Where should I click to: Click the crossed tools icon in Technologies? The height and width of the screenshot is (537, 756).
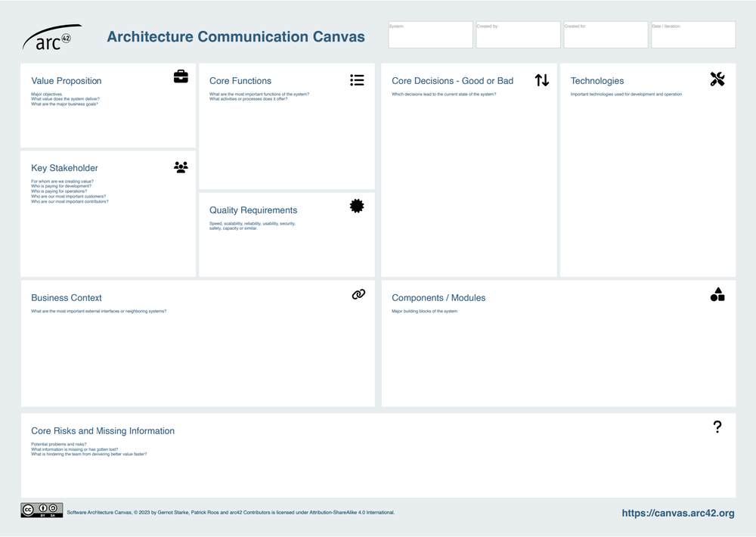point(717,78)
